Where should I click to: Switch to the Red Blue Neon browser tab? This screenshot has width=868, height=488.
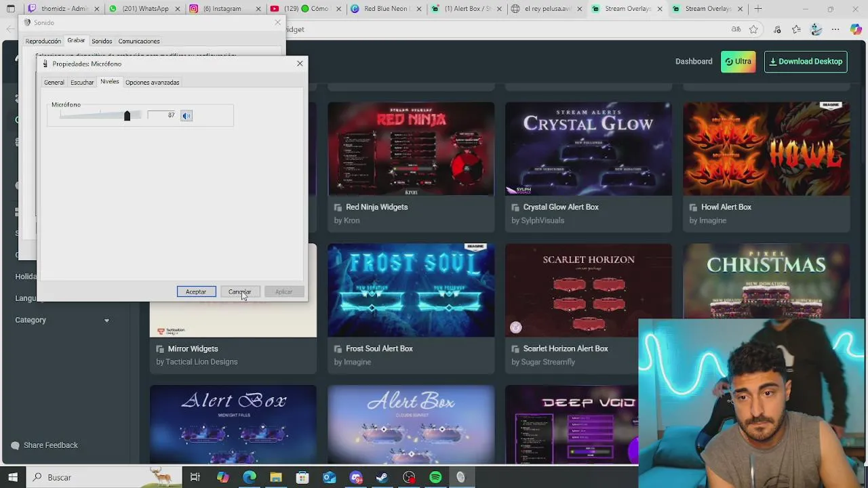[387, 9]
